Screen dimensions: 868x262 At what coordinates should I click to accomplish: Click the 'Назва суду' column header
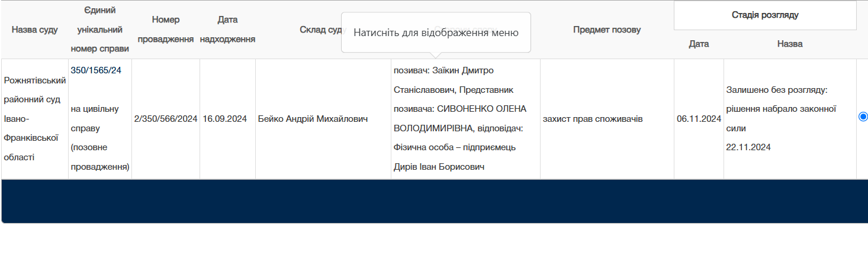point(34,30)
